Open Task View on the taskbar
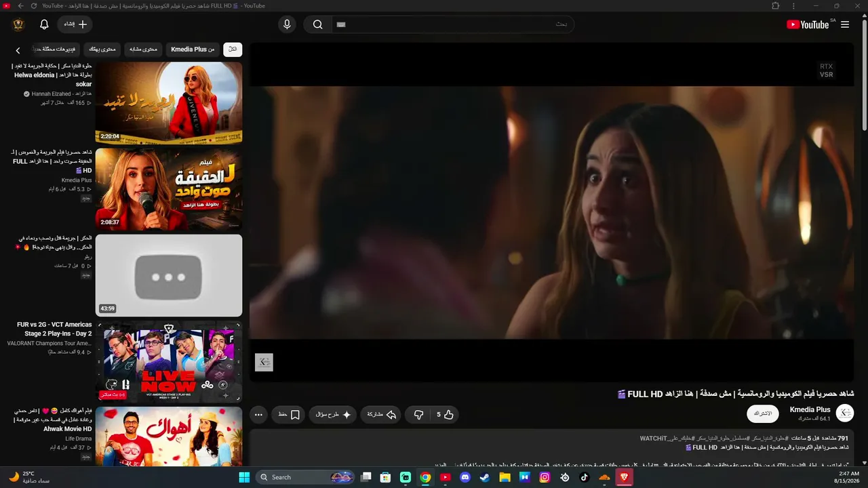Screen dimensions: 868x488 pyautogui.click(x=366, y=477)
